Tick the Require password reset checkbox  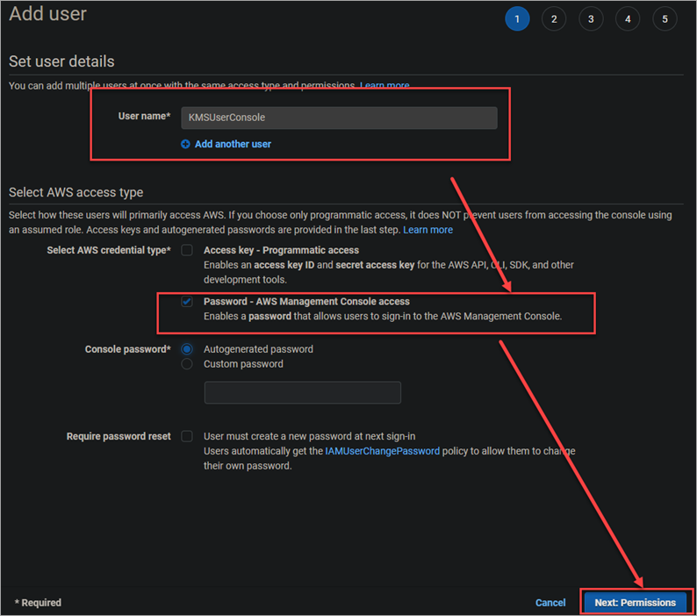coord(187,436)
